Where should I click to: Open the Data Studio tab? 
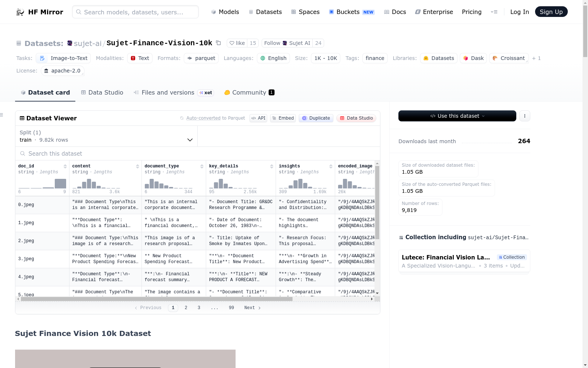pyautogui.click(x=102, y=93)
